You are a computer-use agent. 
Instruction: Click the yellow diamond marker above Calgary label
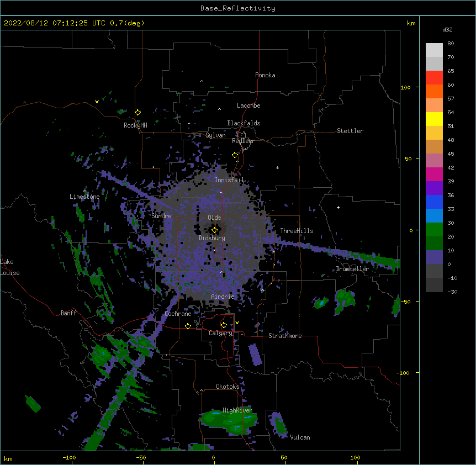point(224,325)
